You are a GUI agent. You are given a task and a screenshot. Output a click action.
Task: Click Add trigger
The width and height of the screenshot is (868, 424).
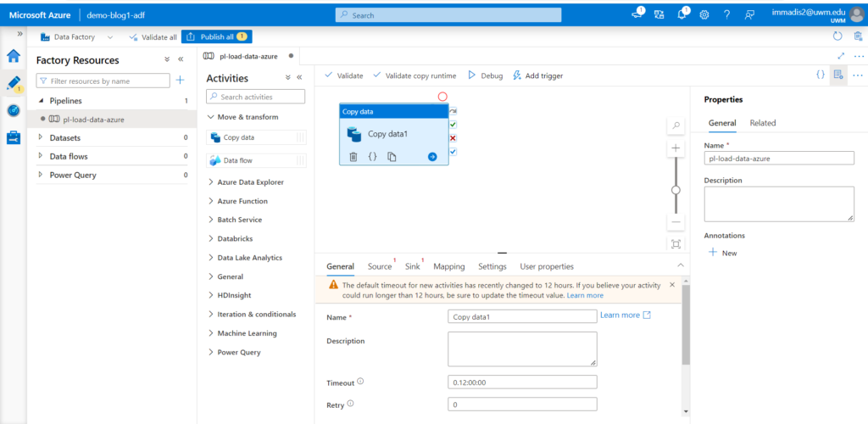coord(538,75)
